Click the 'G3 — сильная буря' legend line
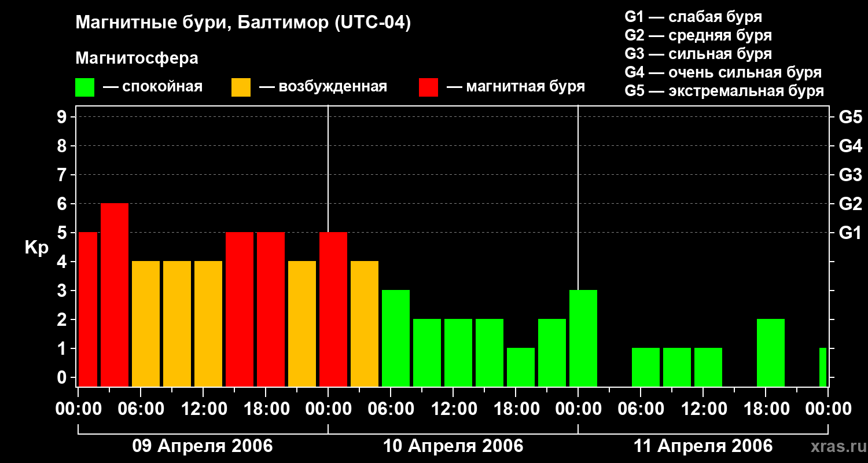 tap(698, 54)
